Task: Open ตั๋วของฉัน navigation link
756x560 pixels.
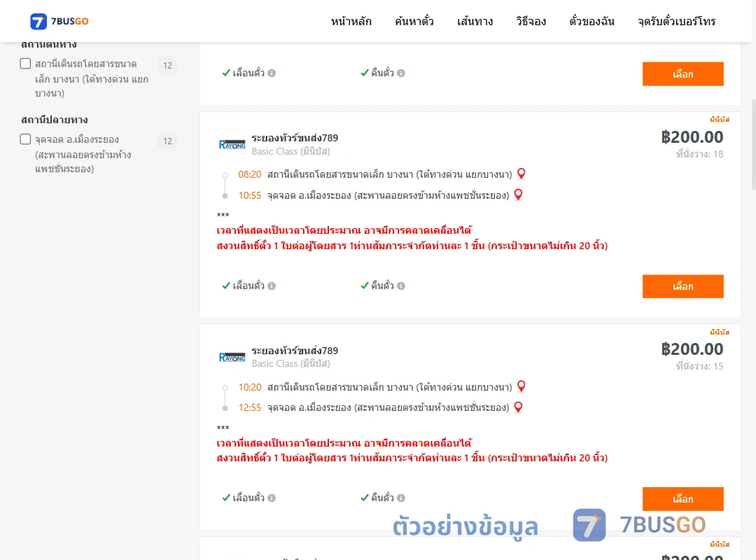Action: click(591, 22)
